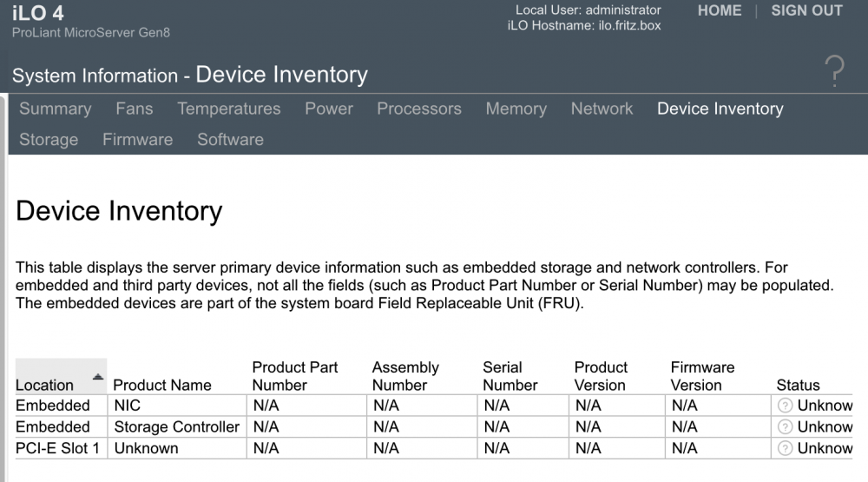868x482 pixels.
Task: Switch to the Fans tab
Action: (x=135, y=109)
